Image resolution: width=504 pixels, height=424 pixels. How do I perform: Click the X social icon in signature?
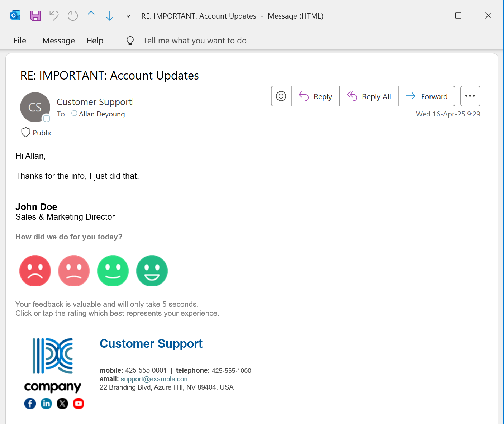(62, 404)
